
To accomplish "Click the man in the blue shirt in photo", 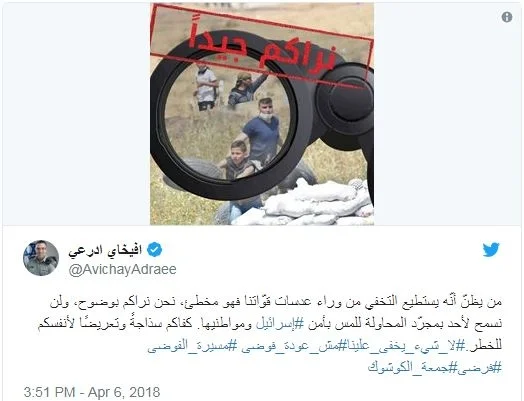I will coord(262,132).
